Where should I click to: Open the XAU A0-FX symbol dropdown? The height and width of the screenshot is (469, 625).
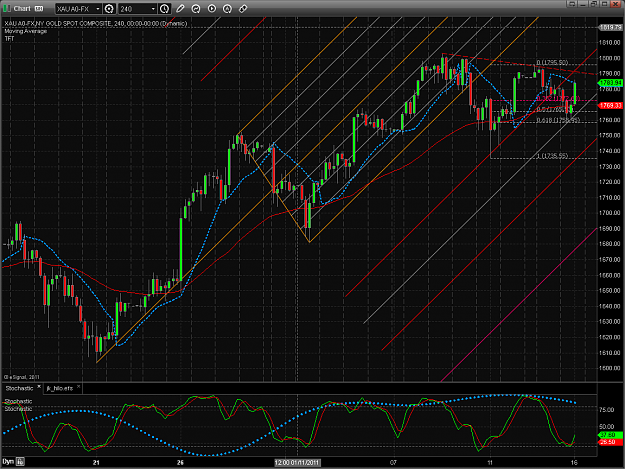(98, 8)
